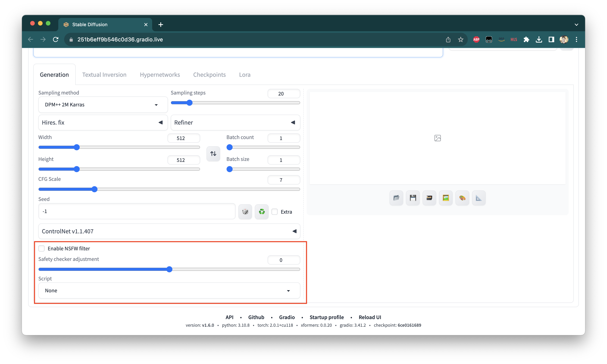Enable the NSFW filter checkbox
607x364 pixels.
(x=41, y=248)
